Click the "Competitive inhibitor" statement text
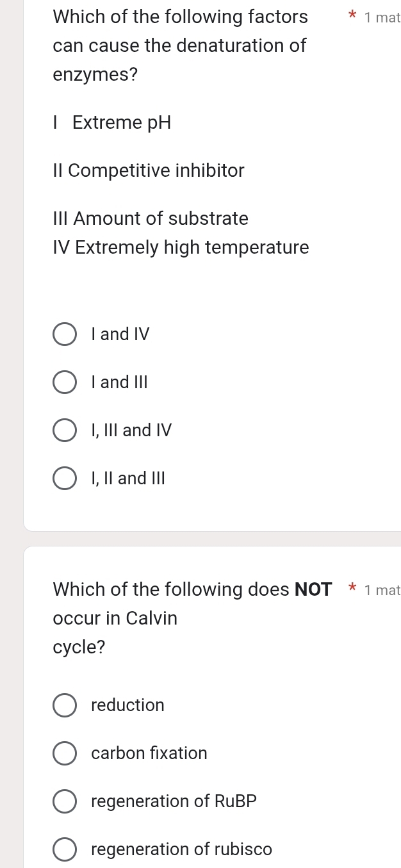The width and height of the screenshot is (401, 868). click(x=148, y=170)
